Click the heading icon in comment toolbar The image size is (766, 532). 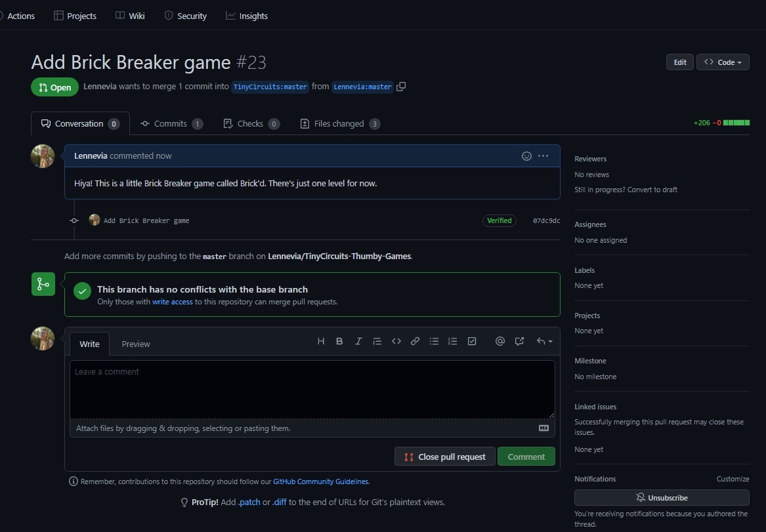(321, 341)
